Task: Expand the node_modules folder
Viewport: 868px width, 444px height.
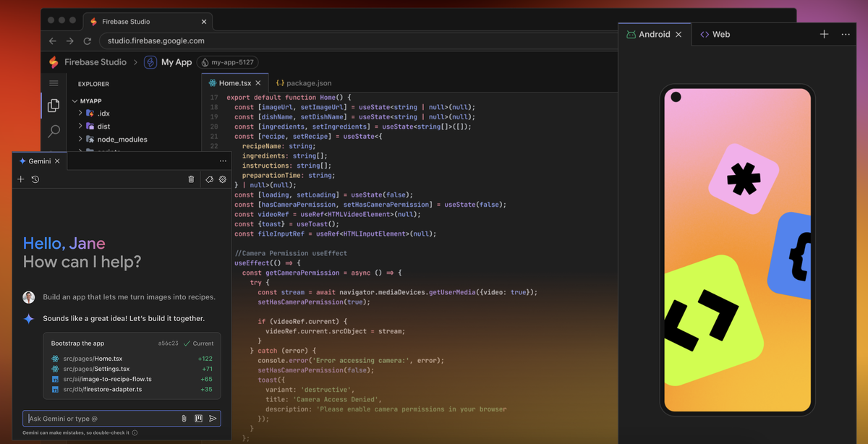Action: click(x=81, y=140)
